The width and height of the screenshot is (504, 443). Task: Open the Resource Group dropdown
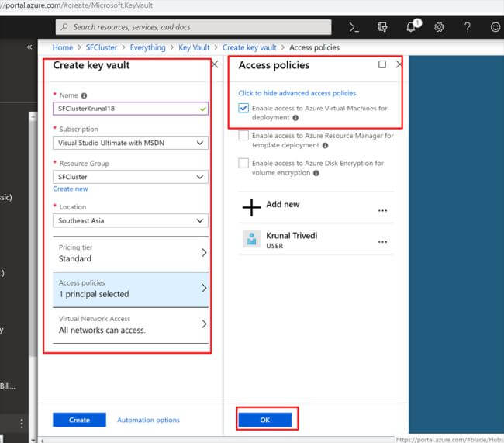[x=130, y=177]
